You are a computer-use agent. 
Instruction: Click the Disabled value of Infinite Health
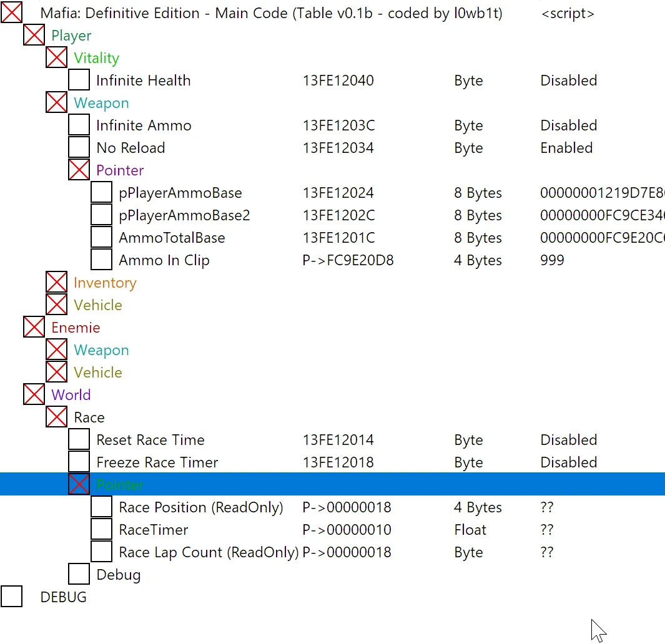pyautogui.click(x=568, y=80)
